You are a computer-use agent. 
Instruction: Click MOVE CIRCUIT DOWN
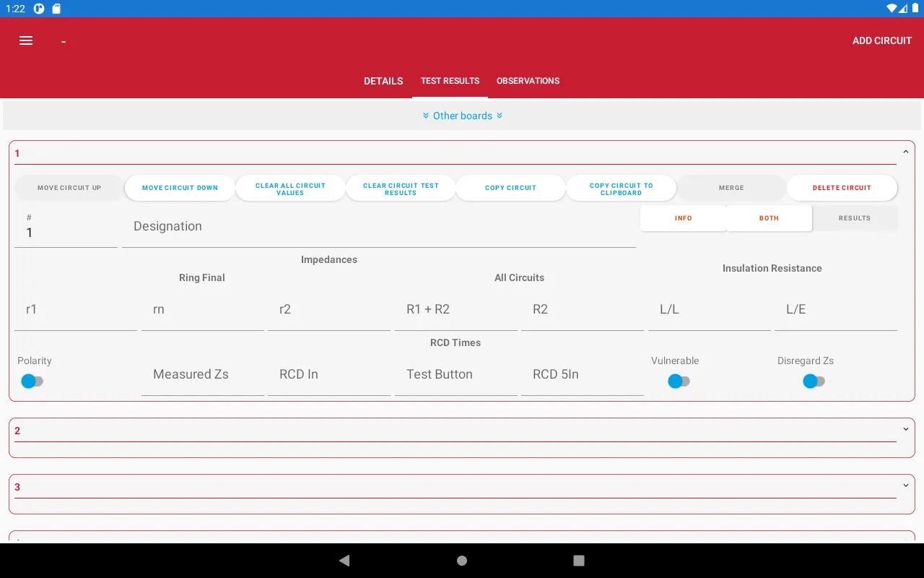pyautogui.click(x=179, y=187)
